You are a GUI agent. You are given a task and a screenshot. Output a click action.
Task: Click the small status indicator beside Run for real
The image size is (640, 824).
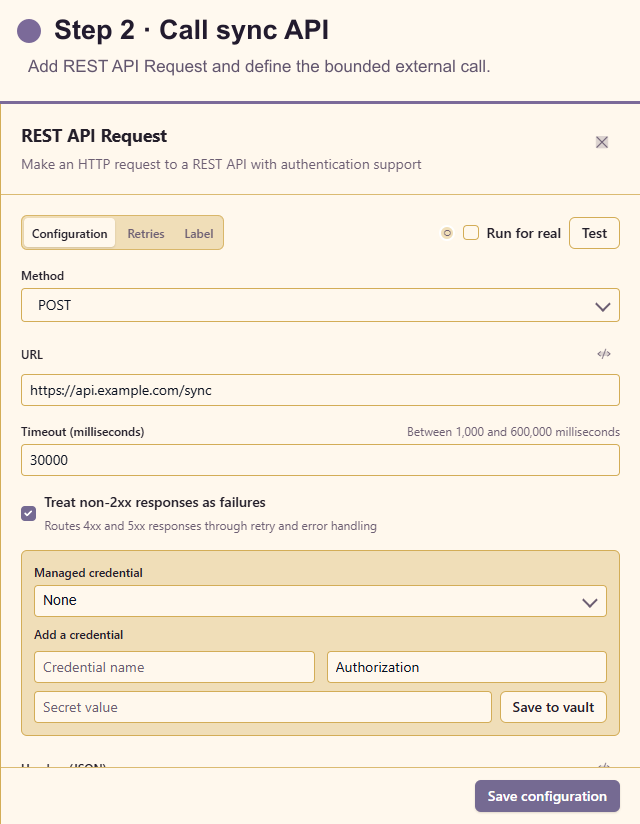pyautogui.click(x=447, y=233)
